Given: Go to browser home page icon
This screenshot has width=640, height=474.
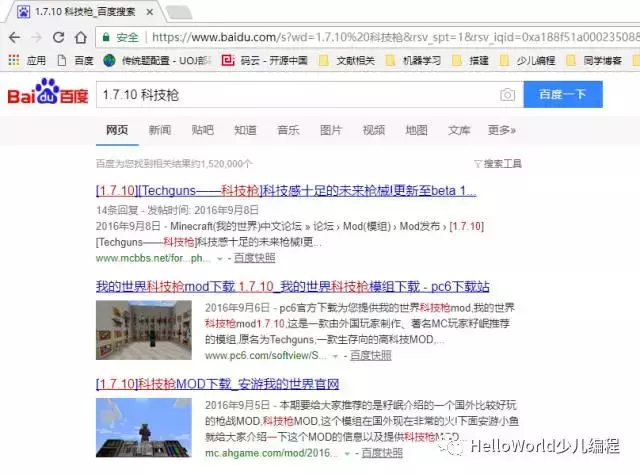Looking at the screenshot, I should [x=81, y=38].
